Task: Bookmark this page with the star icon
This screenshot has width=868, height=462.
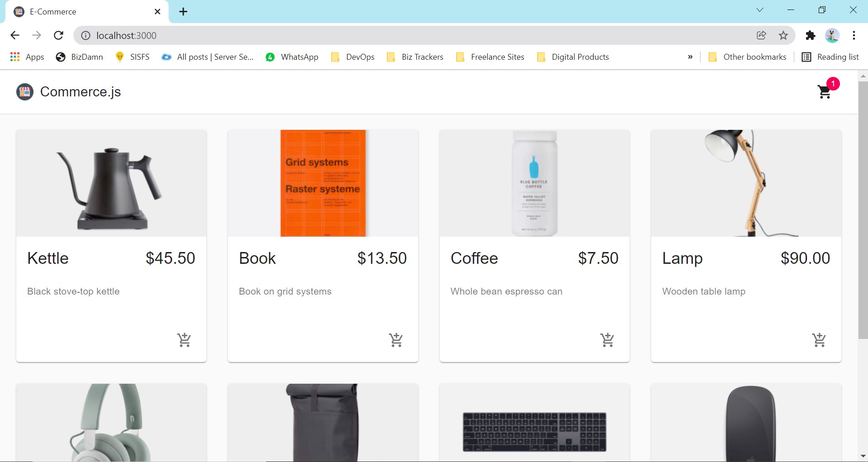Action: tap(783, 35)
